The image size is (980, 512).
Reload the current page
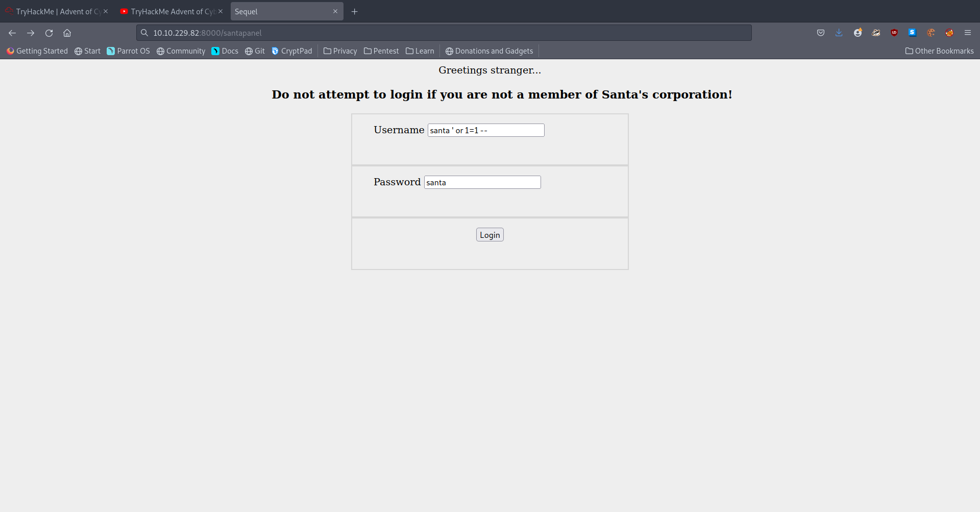tap(49, 33)
